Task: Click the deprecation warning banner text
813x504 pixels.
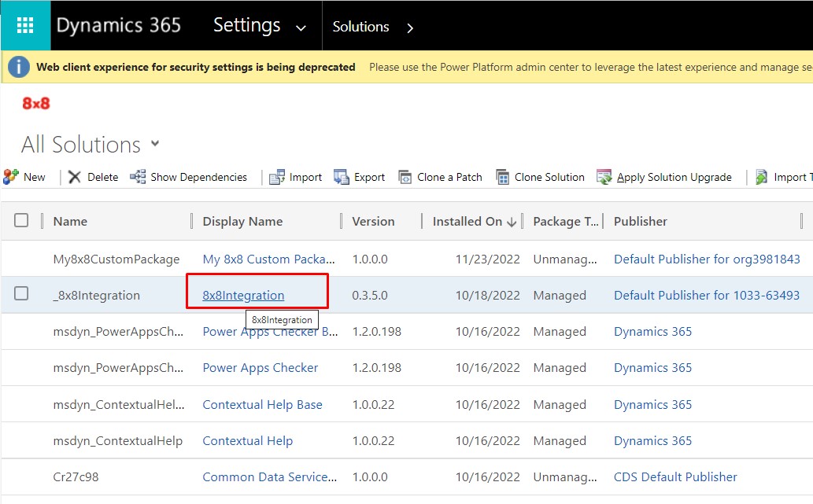Action: pos(195,67)
